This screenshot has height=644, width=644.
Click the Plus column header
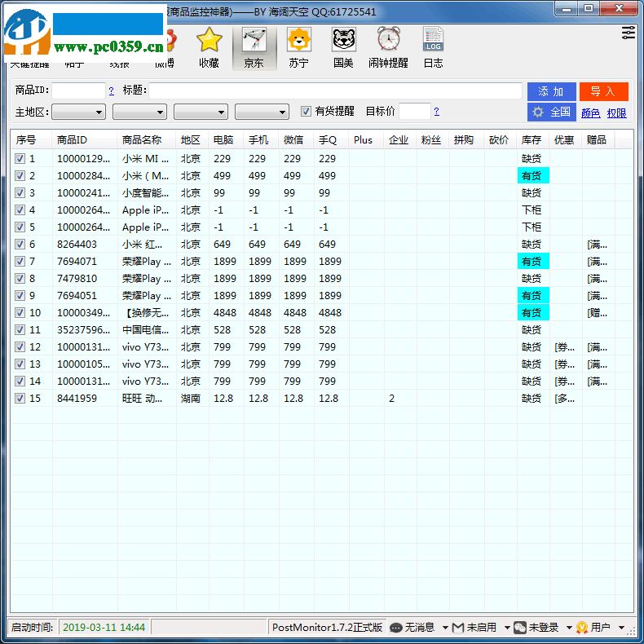coord(366,140)
